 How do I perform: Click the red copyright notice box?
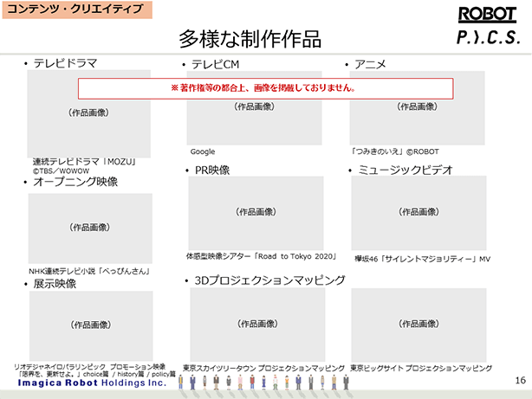266,88
